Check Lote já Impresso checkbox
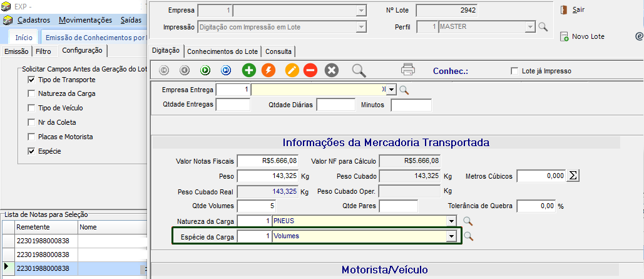Viewport: 644px width, 279px height. (514, 71)
